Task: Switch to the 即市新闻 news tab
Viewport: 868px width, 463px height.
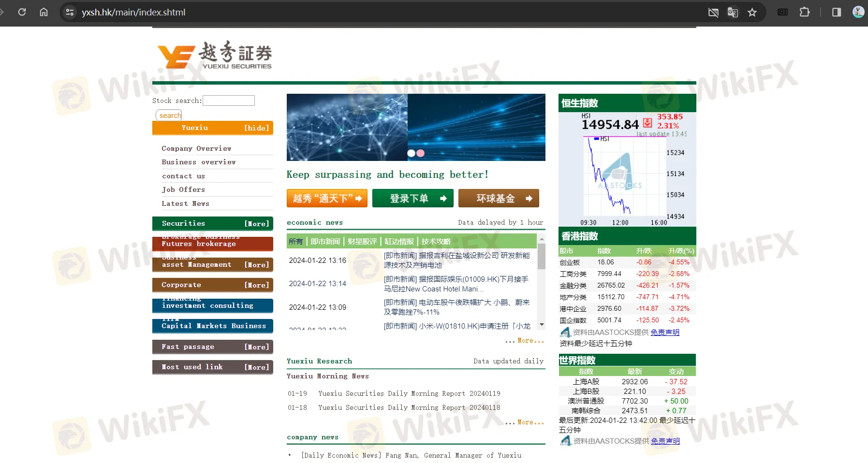Action: coord(326,241)
